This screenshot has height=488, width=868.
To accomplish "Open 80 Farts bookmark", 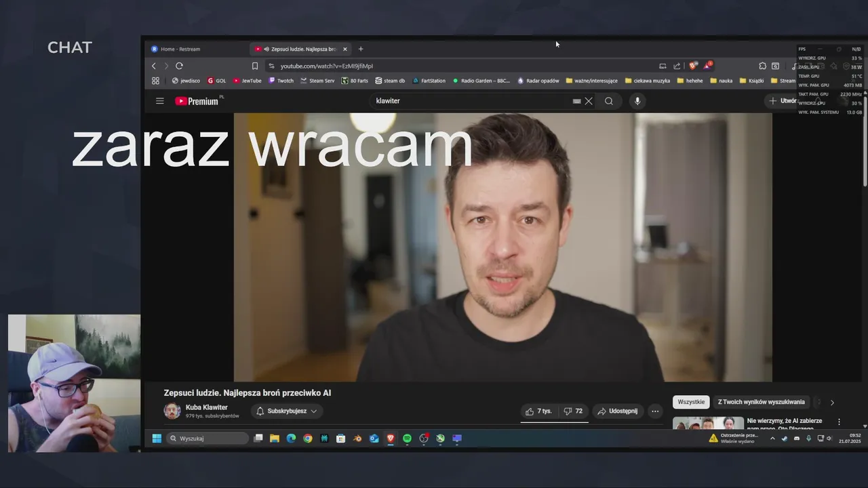I will [x=355, y=81].
